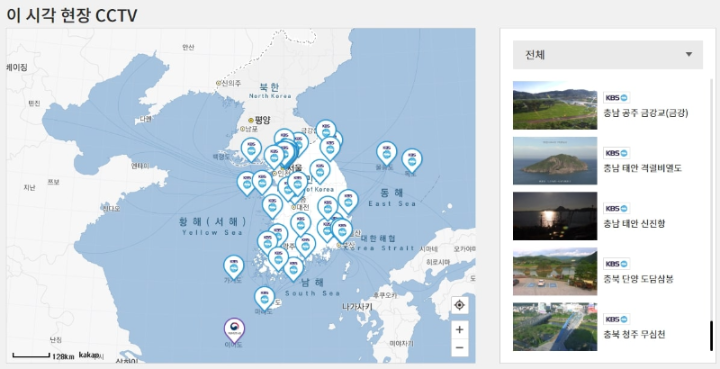
Task: Click the 이 시각 현장 CCTV heading
Action: click(72, 15)
